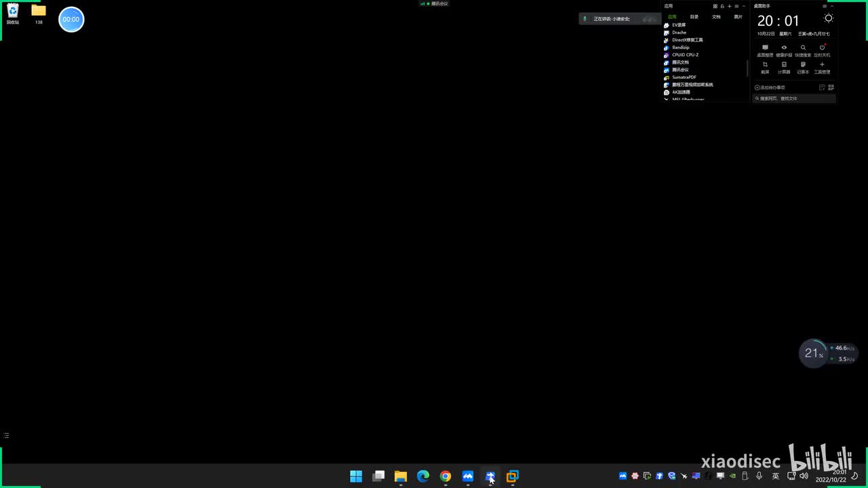Click the search field 搜索网页、查找文件
Screen dimensions: 868x488
tap(794, 98)
